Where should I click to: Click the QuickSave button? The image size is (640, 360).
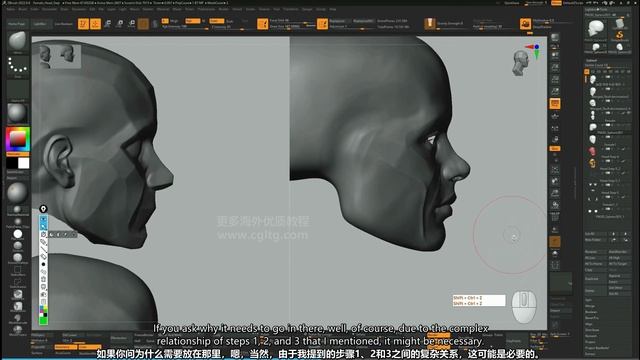[511, 3]
